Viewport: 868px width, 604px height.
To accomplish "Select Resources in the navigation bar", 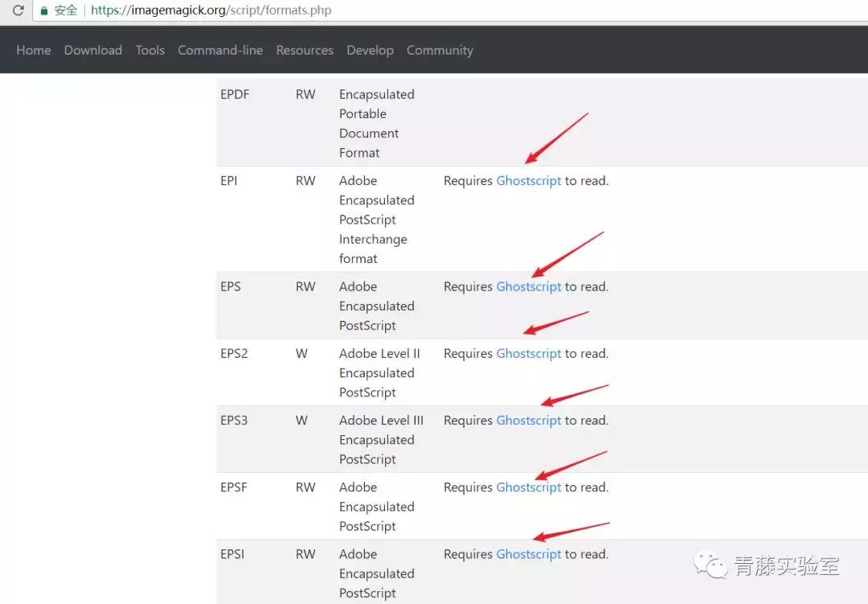I will [305, 50].
